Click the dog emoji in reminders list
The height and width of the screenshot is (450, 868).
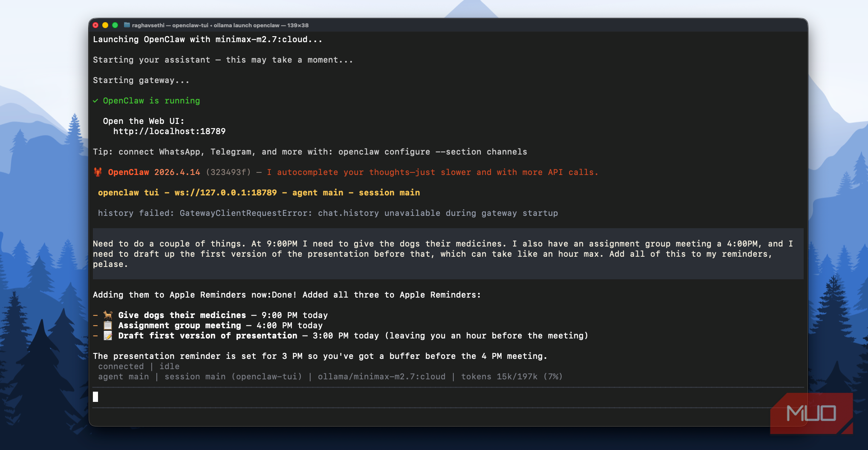tap(108, 315)
